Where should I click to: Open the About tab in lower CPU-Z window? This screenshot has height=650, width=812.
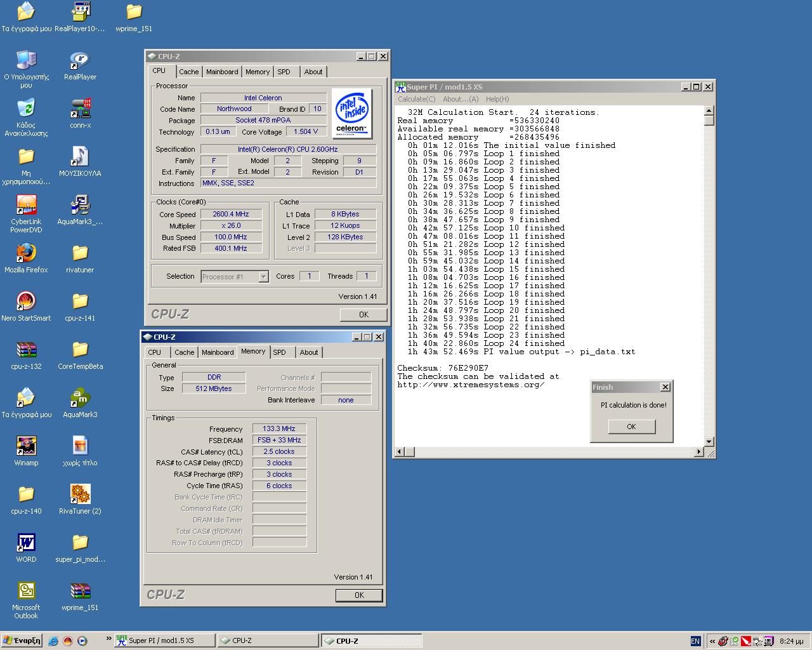point(309,352)
